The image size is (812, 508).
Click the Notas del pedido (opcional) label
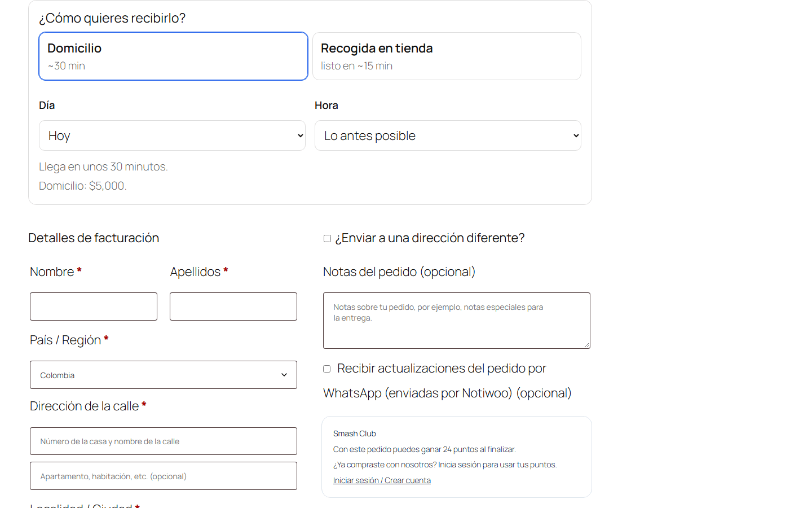coord(399,271)
